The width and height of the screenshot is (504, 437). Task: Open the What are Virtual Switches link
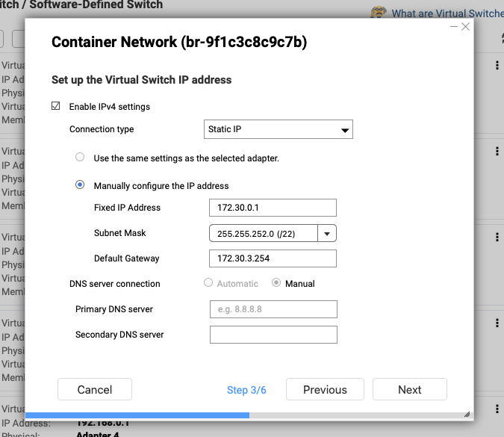[x=447, y=13]
